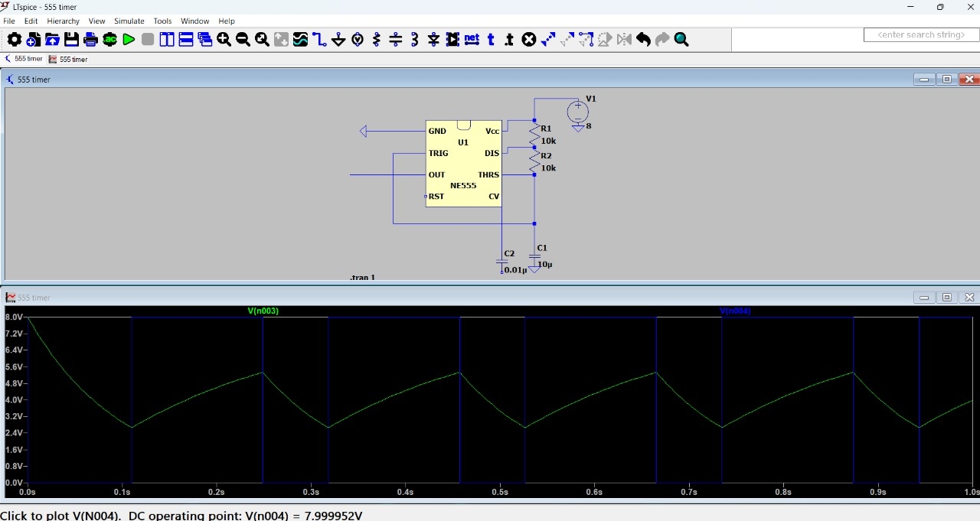Switch to the 555 timer schematic tab

[x=24, y=59]
